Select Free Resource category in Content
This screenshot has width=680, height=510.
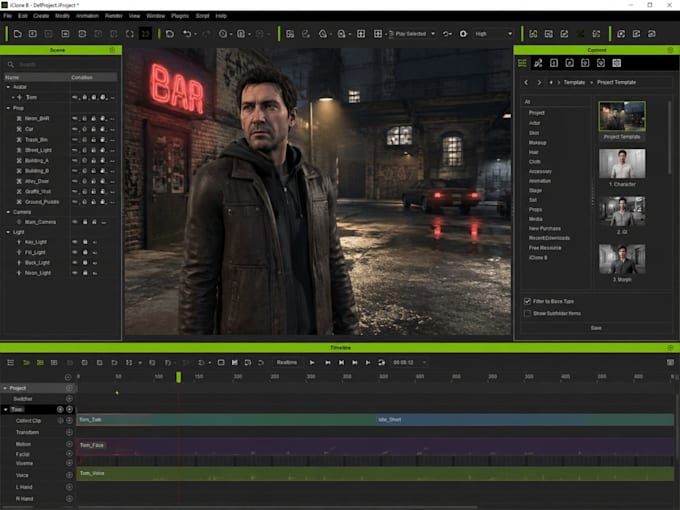[x=545, y=248]
